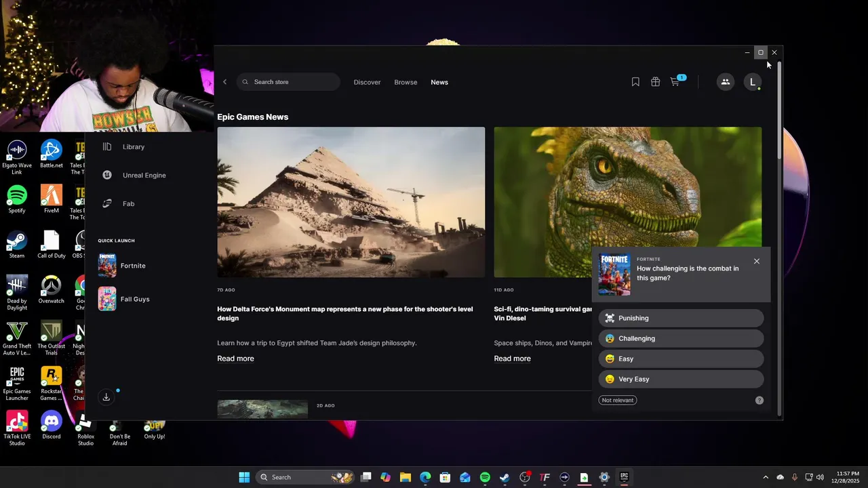Viewport: 868px width, 488px height.
Task: Close the Fortnite combat survey popup
Action: point(757,262)
